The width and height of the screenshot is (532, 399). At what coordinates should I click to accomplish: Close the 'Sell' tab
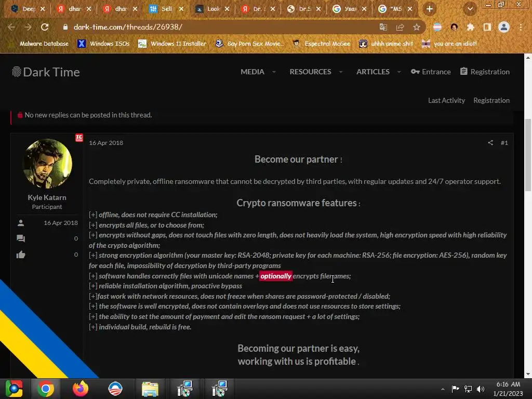pyautogui.click(x=181, y=9)
